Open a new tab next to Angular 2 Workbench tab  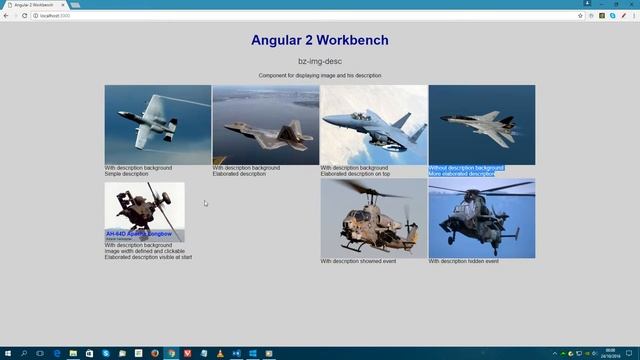click(x=75, y=5)
